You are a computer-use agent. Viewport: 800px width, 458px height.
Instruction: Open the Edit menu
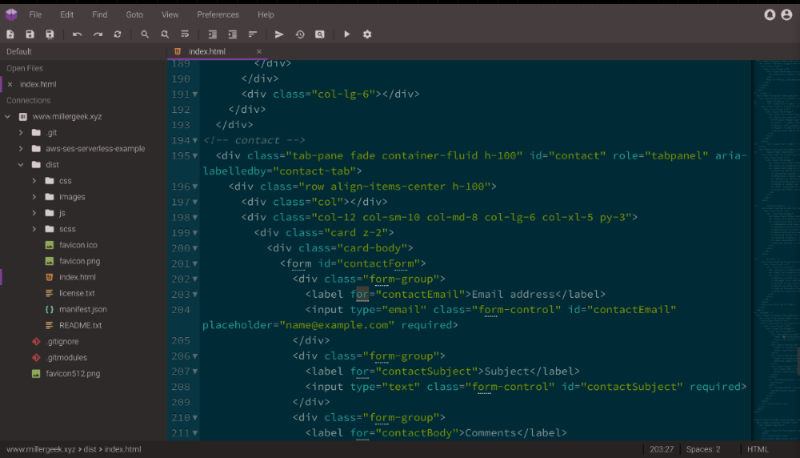coord(67,15)
